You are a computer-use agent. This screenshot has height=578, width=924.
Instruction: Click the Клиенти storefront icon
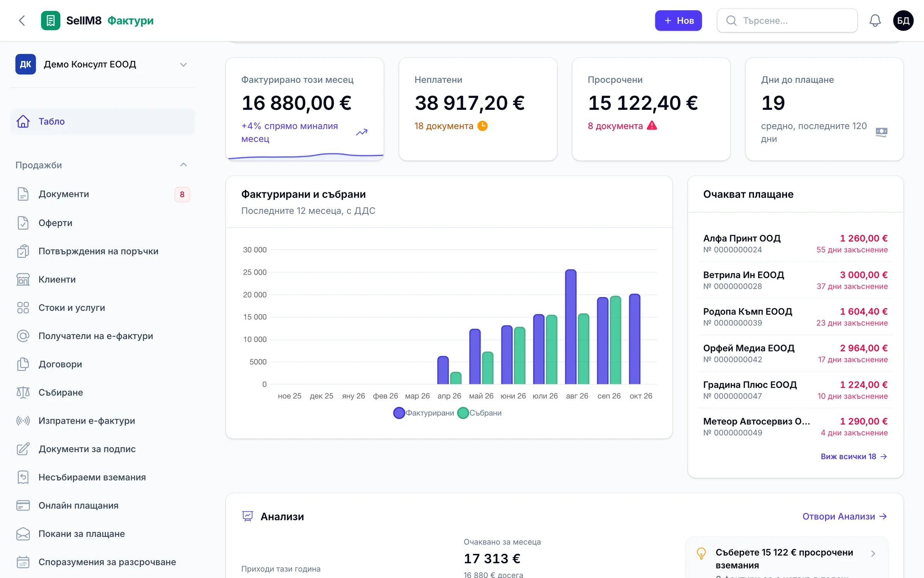tap(23, 279)
